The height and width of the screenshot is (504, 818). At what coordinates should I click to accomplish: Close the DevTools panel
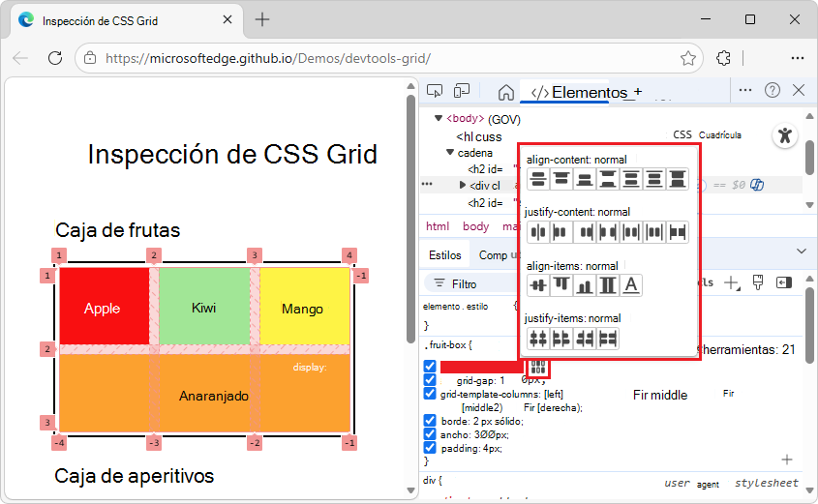(799, 90)
